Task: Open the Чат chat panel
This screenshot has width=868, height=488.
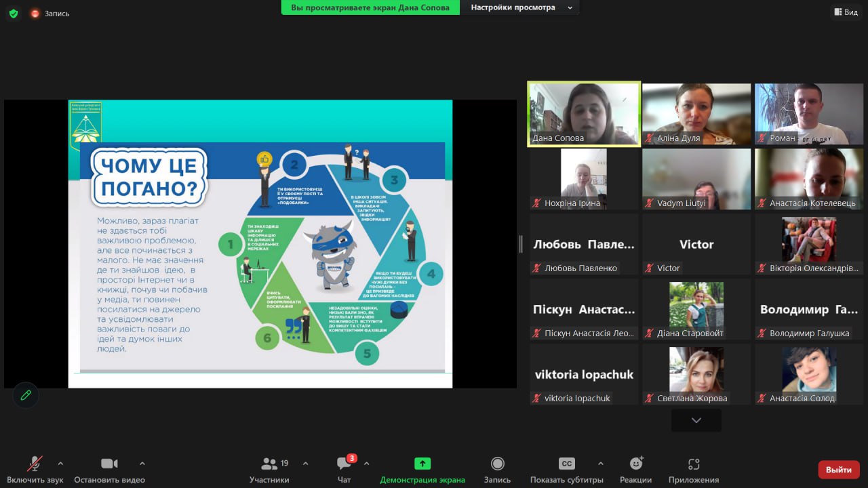Action: tap(344, 470)
